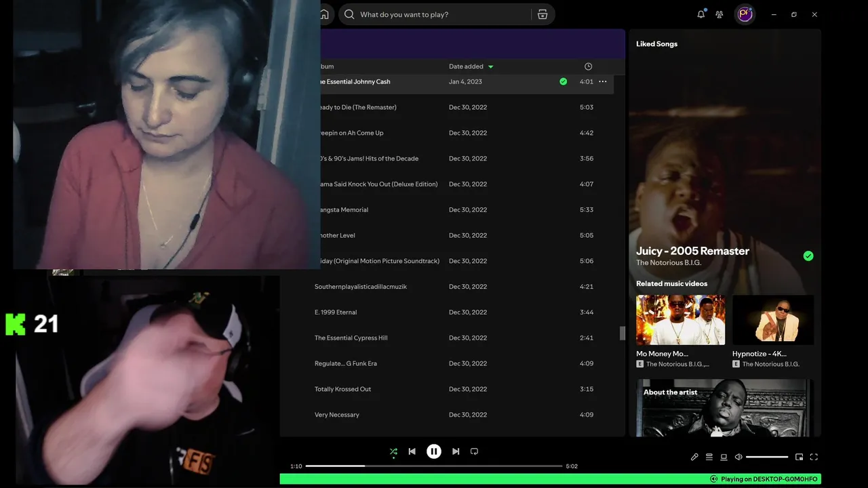Open the play Queue icon
Image resolution: width=868 pixels, height=488 pixels.
pos(709,457)
